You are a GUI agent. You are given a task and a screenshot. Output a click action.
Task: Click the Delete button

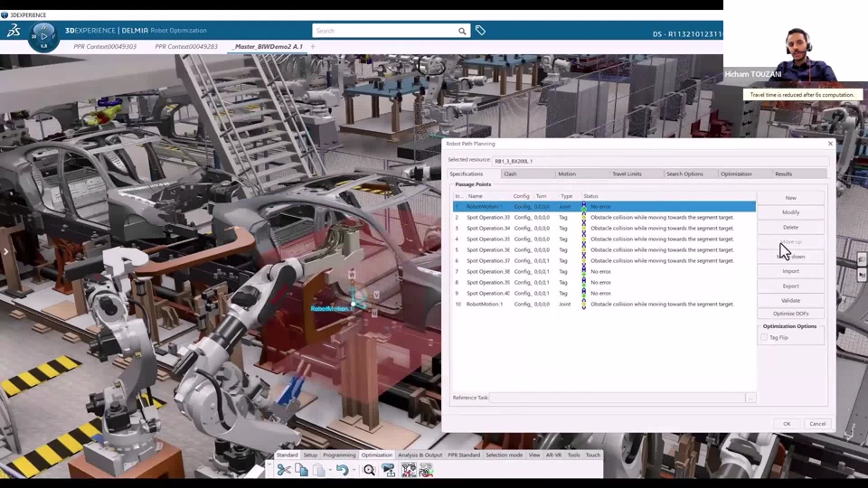point(790,228)
